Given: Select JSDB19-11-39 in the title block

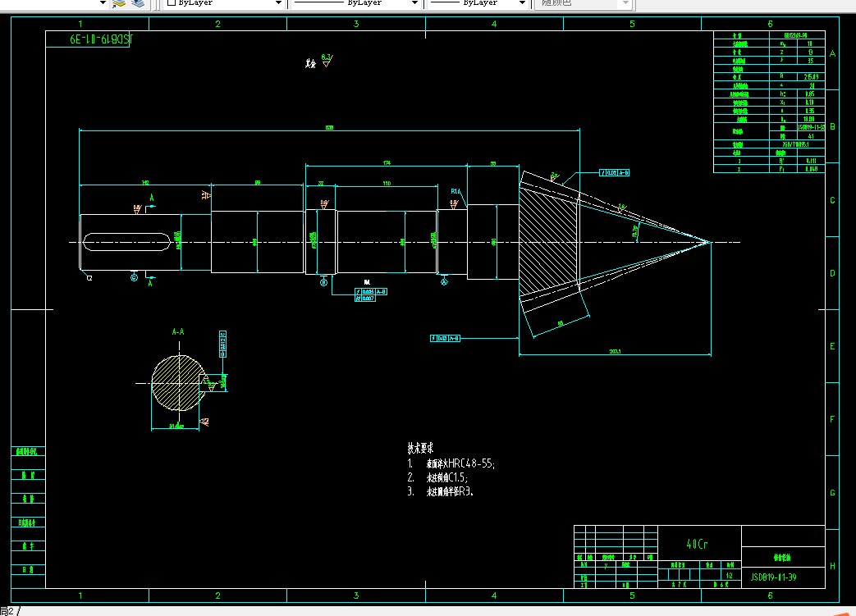Looking at the screenshot, I should tap(773, 577).
